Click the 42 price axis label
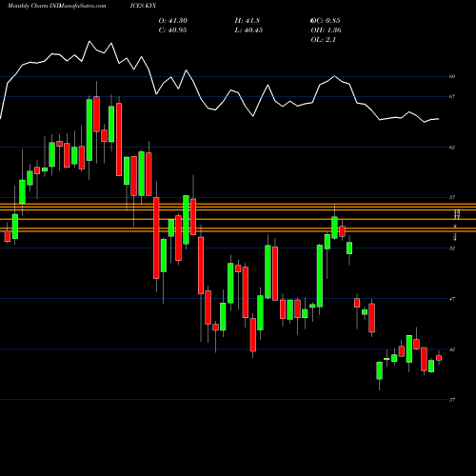Viewport: 476px width, 476px height. (x=452, y=349)
